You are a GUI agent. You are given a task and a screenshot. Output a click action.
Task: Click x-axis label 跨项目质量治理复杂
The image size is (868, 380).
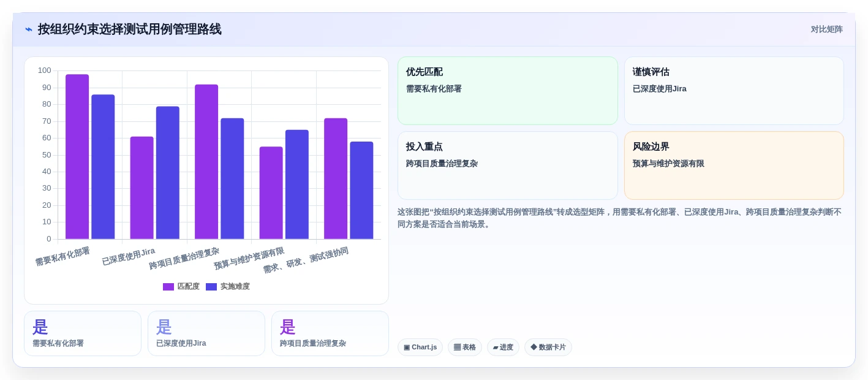(184, 259)
